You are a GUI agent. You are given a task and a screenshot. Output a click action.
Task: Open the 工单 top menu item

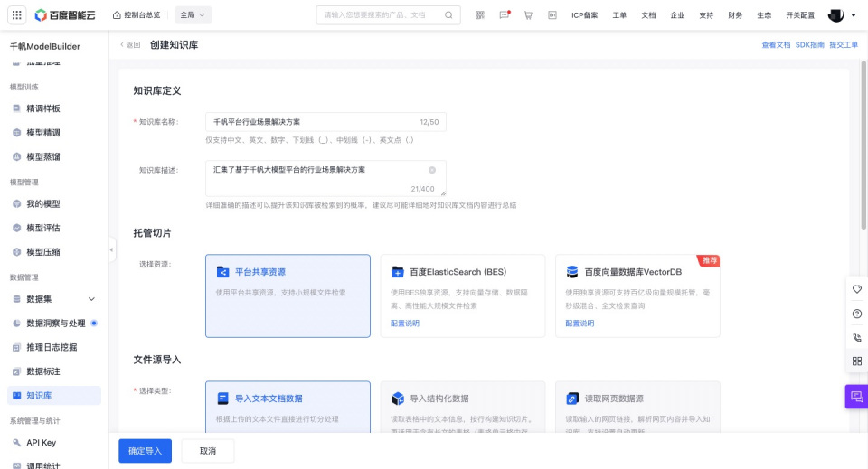coord(619,15)
